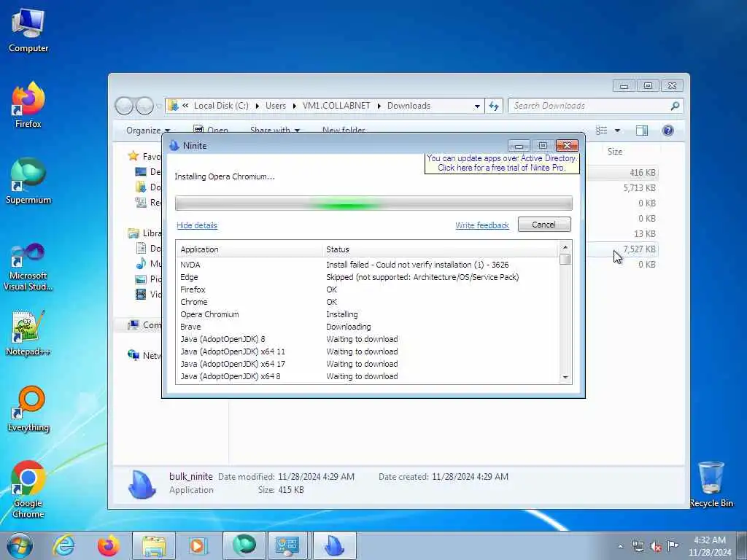Click the muted volume tray icon

[x=656, y=546]
